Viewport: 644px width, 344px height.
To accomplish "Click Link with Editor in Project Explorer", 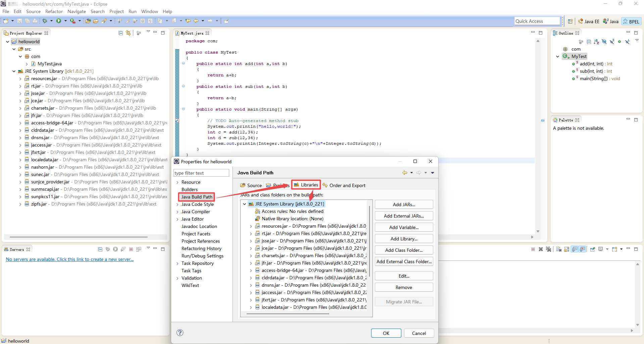I will (x=128, y=33).
